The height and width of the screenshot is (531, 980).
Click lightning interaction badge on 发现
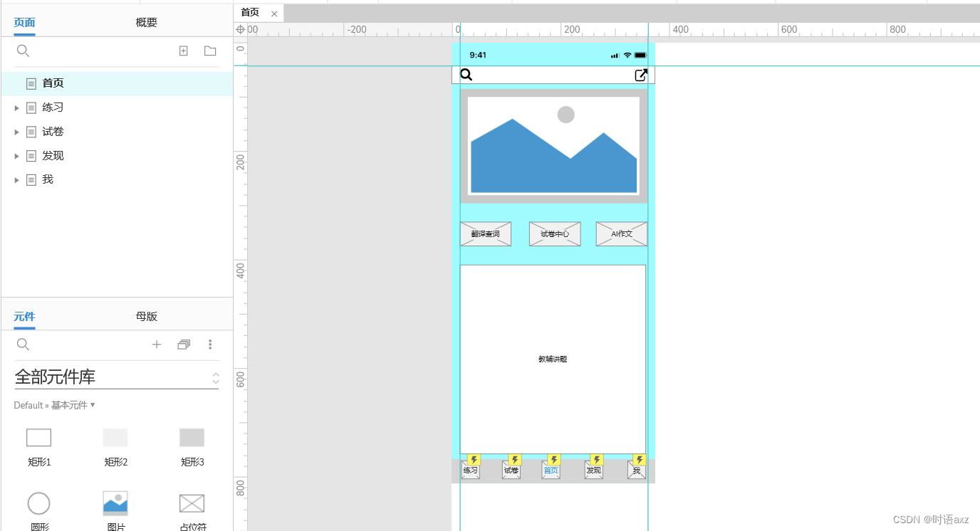(x=597, y=460)
